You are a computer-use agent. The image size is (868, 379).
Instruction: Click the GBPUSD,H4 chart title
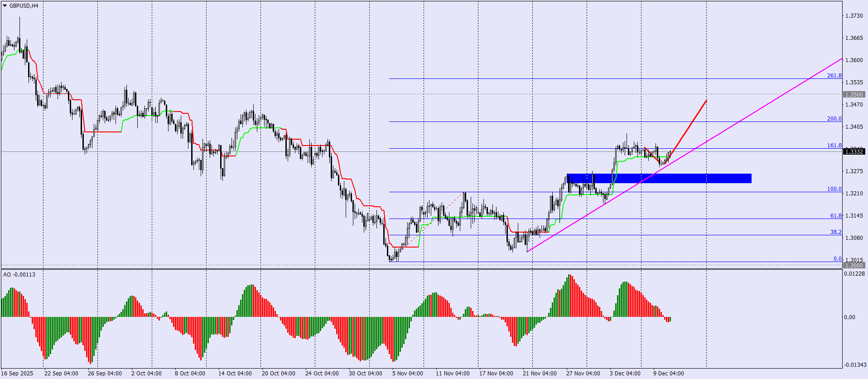click(x=24, y=6)
